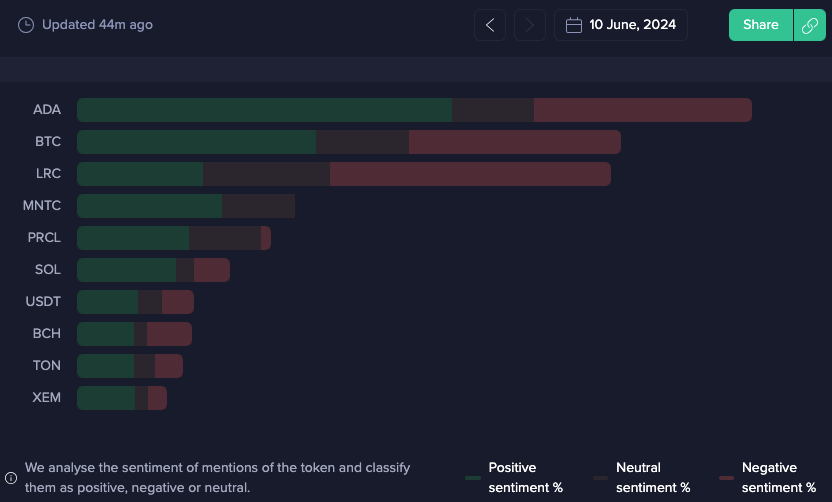Click the ADA neutral sentiment bar segment
The width and height of the screenshot is (832, 502).
(x=493, y=110)
